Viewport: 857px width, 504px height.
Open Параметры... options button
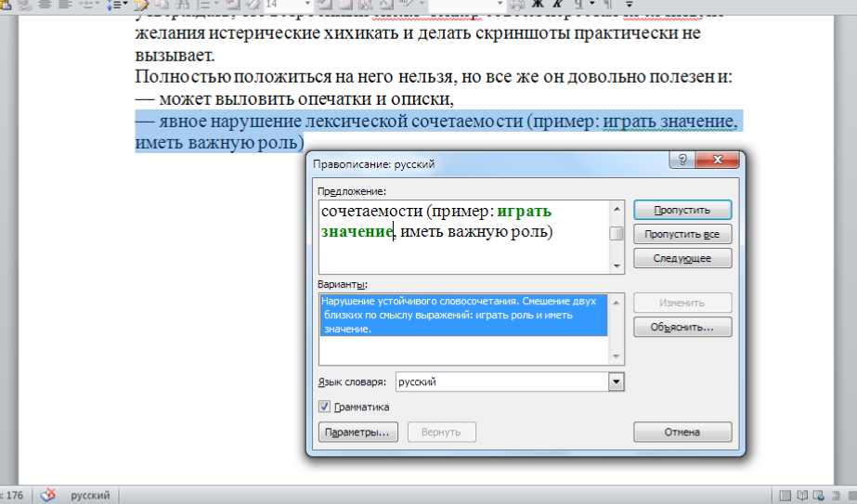[357, 432]
